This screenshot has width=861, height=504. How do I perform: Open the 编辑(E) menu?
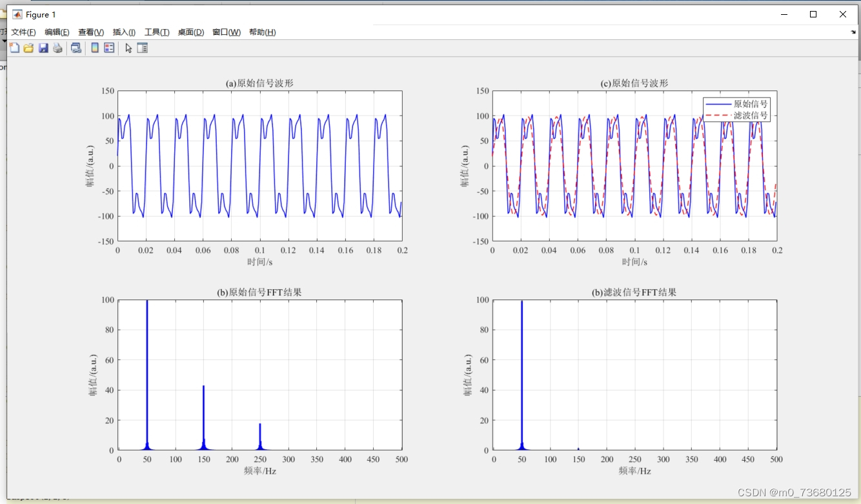click(x=57, y=32)
